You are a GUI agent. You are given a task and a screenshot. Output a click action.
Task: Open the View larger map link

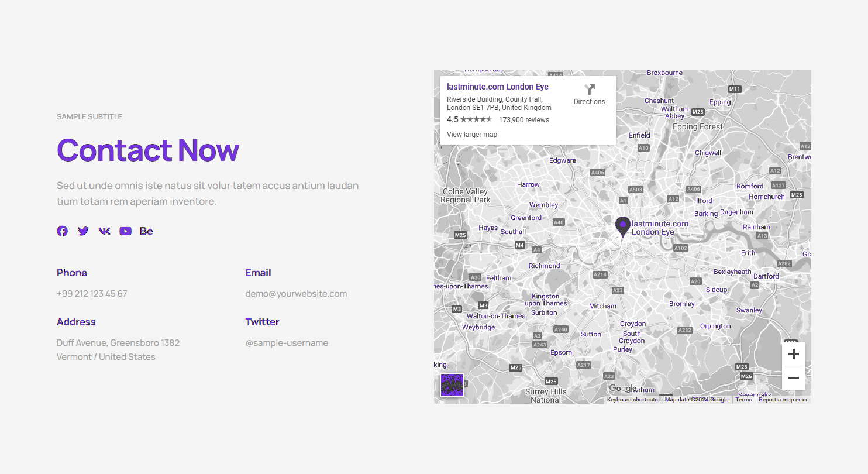click(x=472, y=135)
